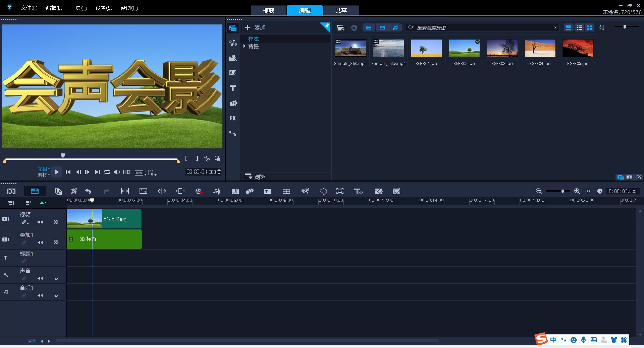Open the Speed/Time-lapse running figure tool
The height and width of the screenshot is (348, 644).
(305, 191)
